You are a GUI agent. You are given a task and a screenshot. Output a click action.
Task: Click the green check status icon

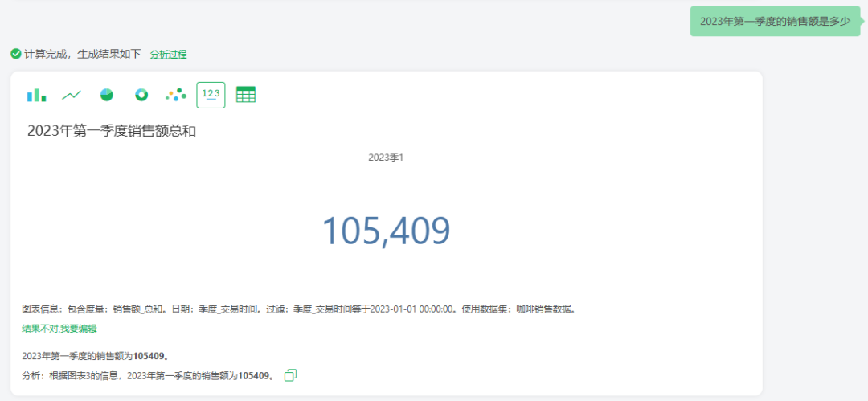(16, 54)
